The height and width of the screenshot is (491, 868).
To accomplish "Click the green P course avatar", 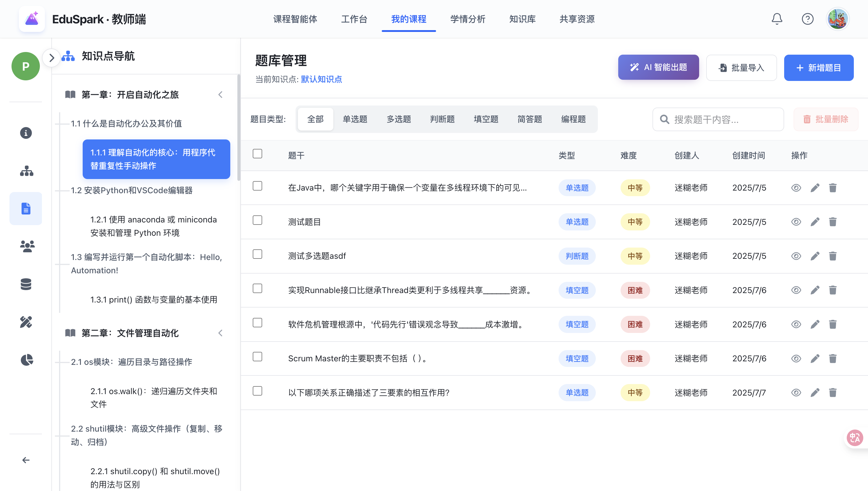I will (x=26, y=66).
